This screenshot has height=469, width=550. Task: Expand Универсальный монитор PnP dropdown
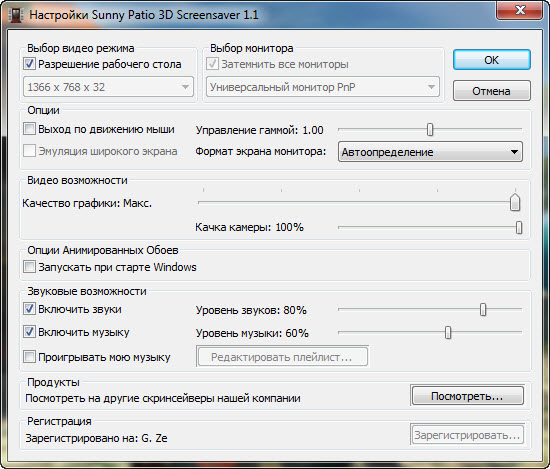pyautogui.click(x=323, y=87)
